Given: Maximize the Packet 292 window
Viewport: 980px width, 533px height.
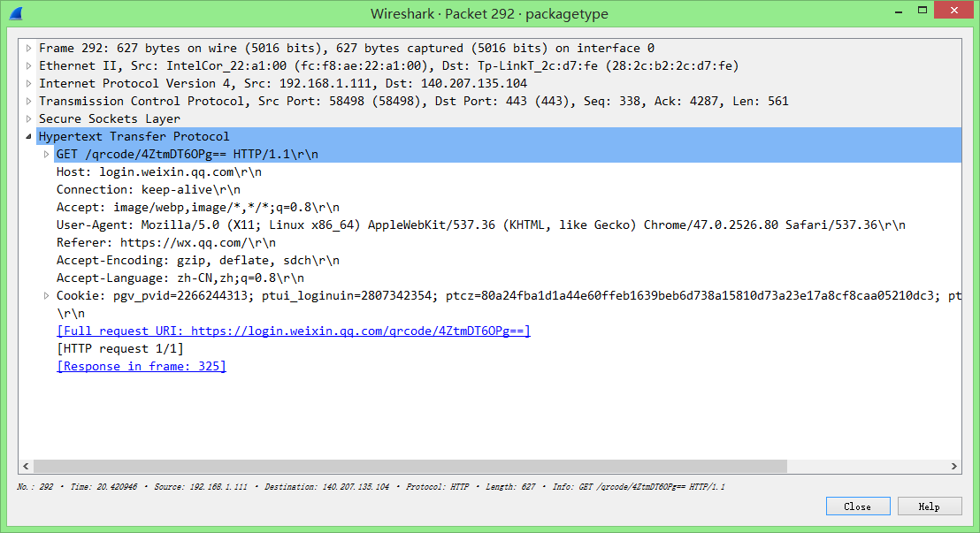Looking at the screenshot, I should (923, 10).
